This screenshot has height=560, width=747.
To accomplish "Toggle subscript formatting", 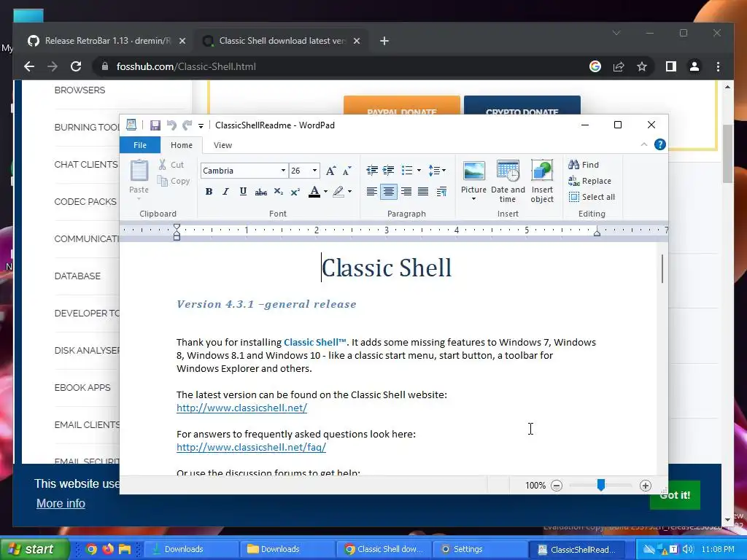I will (x=278, y=192).
